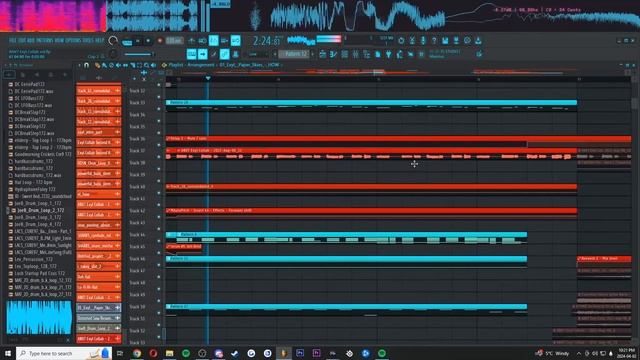
Task: Select Hat Loop - 172 bpm sample
Action: click(33, 182)
